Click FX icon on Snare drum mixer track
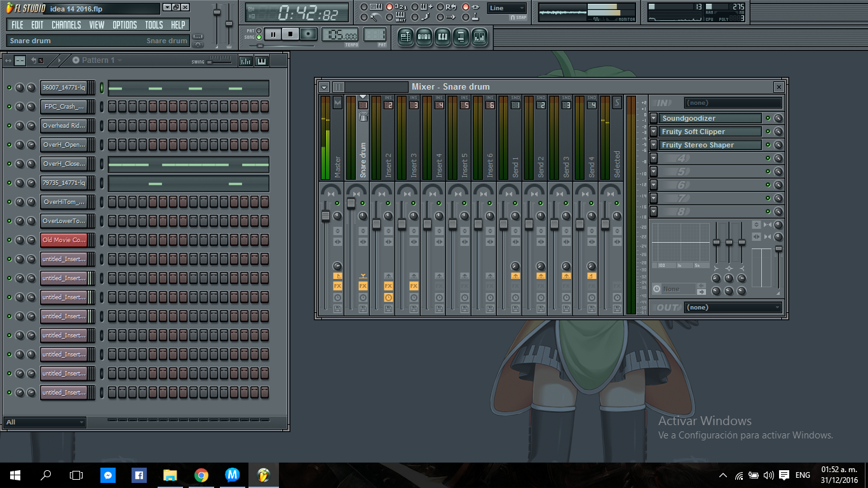The image size is (868, 488). 363,286
